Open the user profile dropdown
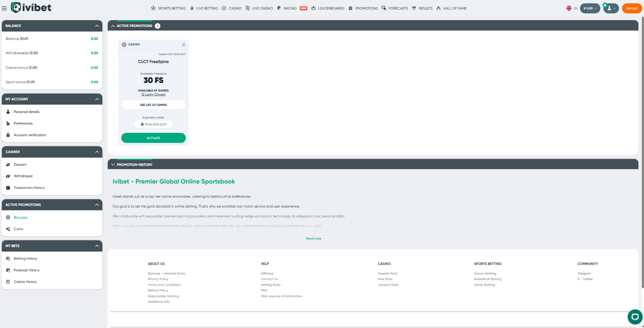Screen dimensions: 644x328 coord(611,8)
